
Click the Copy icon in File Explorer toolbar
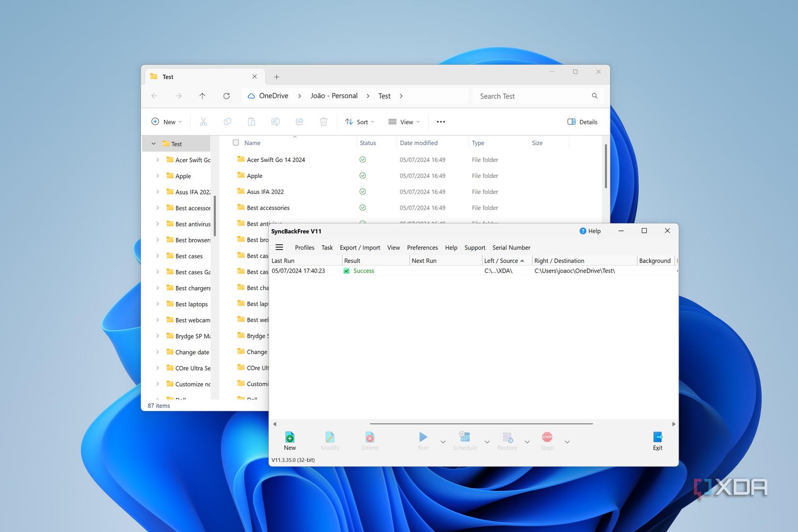227,122
